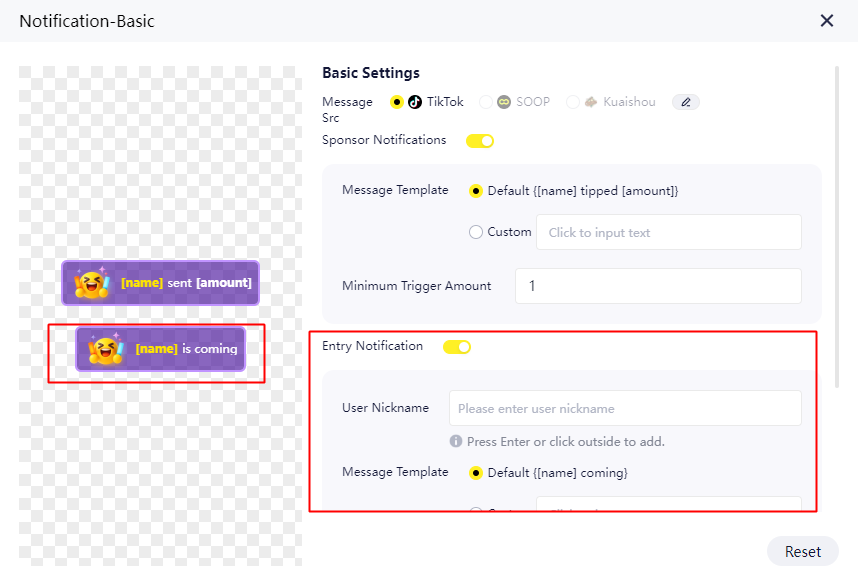858x581 pixels.
Task: Choose Custom sponsor message template radio
Action: point(476,232)
